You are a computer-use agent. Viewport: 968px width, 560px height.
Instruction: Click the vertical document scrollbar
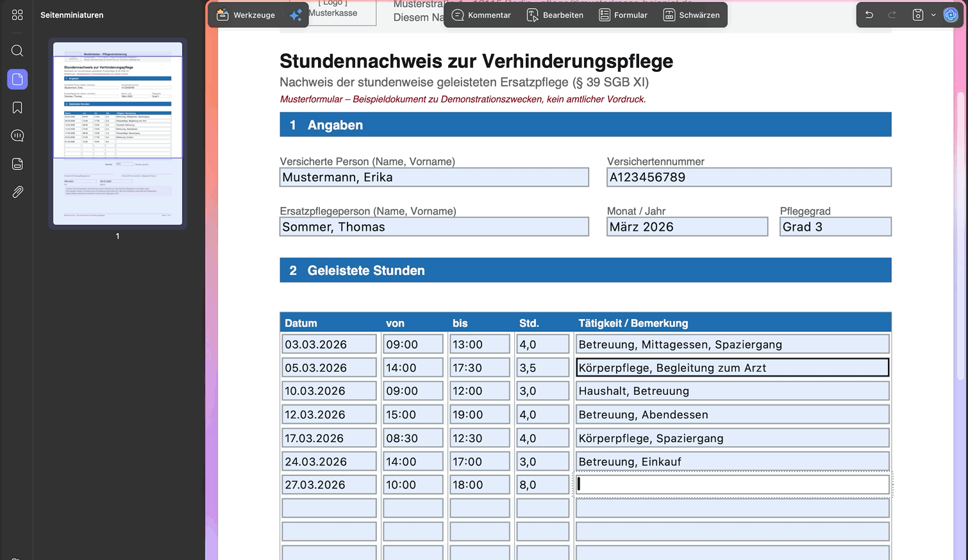pyautogui.click(x=960, y=237)
